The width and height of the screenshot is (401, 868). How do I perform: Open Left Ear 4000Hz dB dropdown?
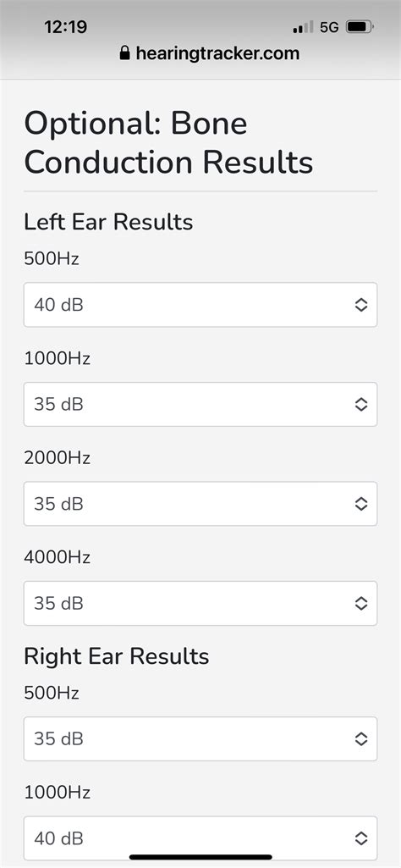(x=200, y=603)
